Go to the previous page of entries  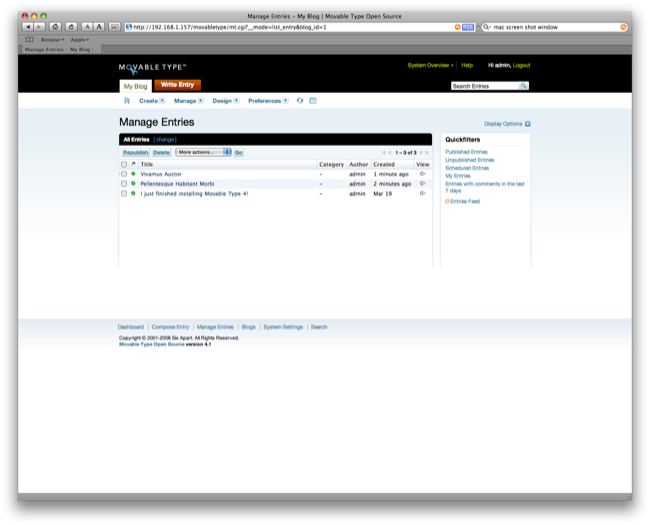coord(390,153)
